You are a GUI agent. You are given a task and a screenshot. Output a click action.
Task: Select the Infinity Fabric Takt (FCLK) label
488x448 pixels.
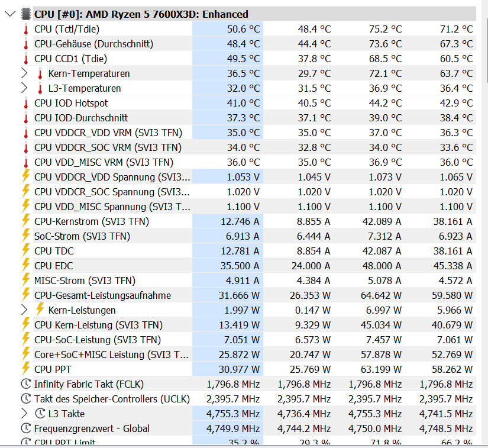tap(89, 384)
